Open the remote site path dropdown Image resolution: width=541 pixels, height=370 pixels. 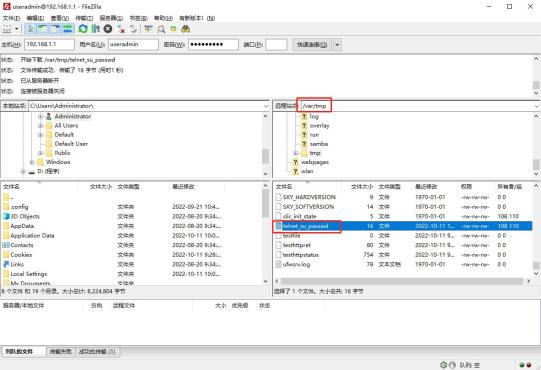click(537, 106)
